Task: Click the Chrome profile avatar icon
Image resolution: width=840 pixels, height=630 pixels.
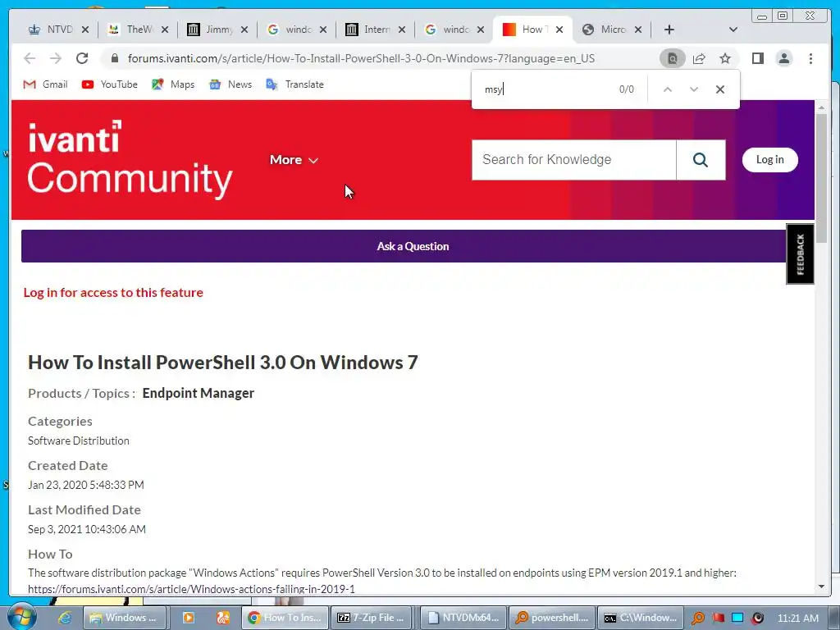Action: [783, 58]
